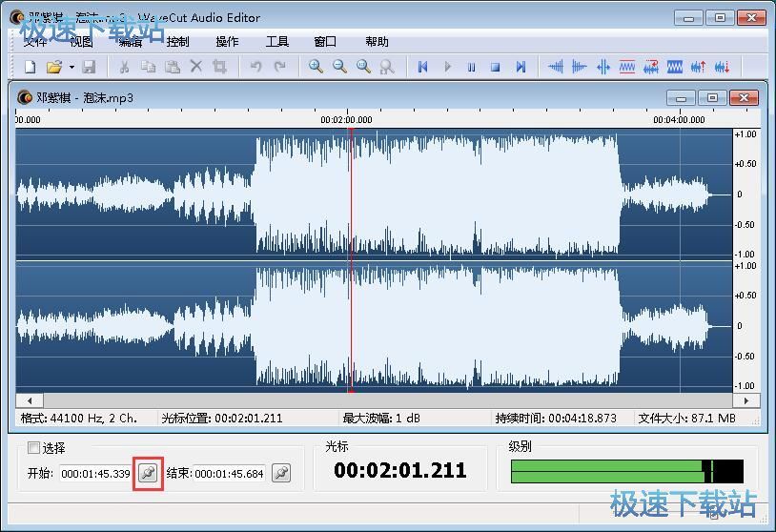The height and width of the screenshot is (532, 776).
Task: Expand the Open file dropdown arrow
Action: (x=71, y=67)
